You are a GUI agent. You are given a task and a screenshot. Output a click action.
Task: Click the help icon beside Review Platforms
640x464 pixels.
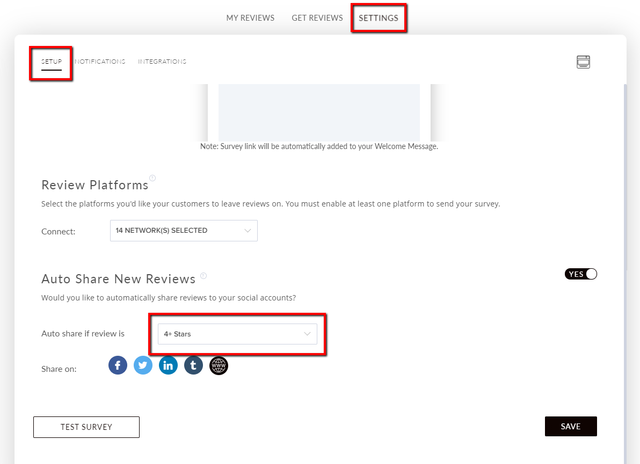[x=152, y=178]
